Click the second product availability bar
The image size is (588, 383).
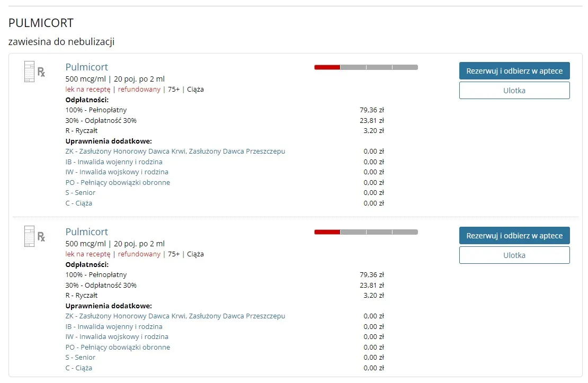(x=366, y=232)
